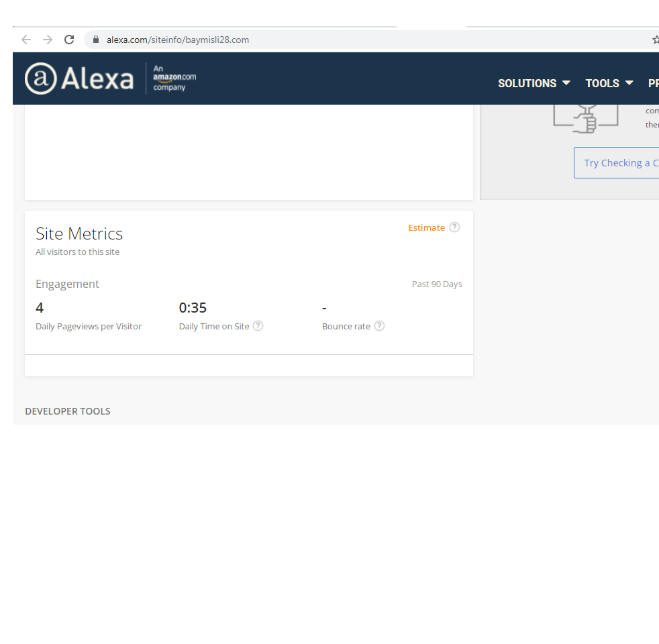Click the pageviews value 4
This screenshot has width=659, height=644.
(40, 307)
